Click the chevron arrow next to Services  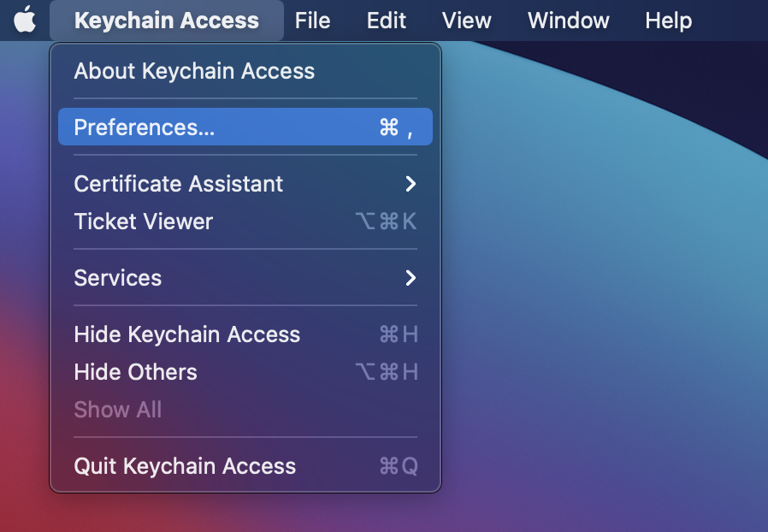[x=411, y=278]
